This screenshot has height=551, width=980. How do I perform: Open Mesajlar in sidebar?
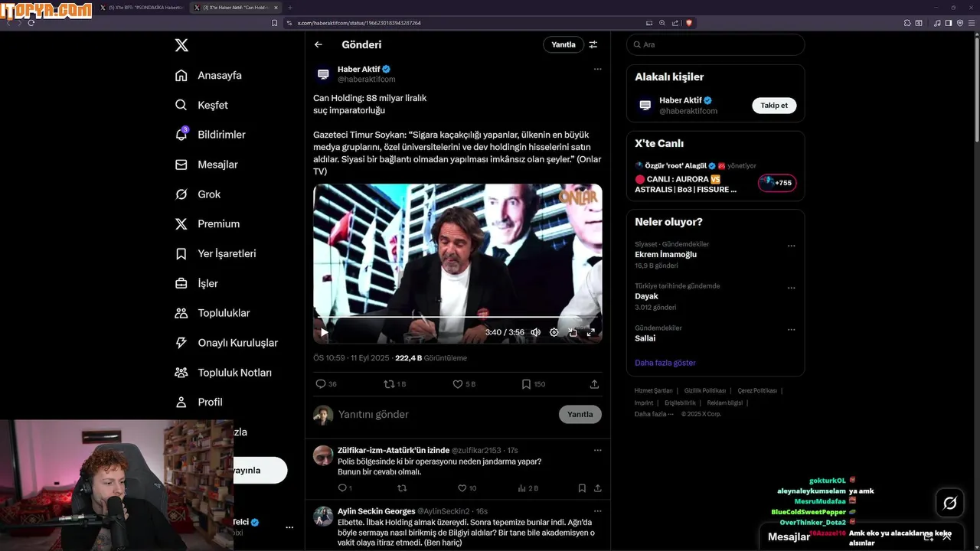coord(206,165)
